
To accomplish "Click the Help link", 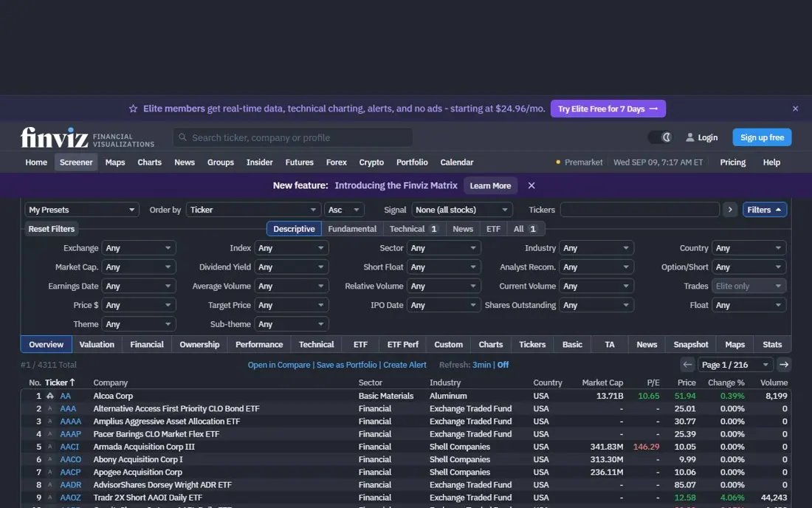I will click(771, 162).
